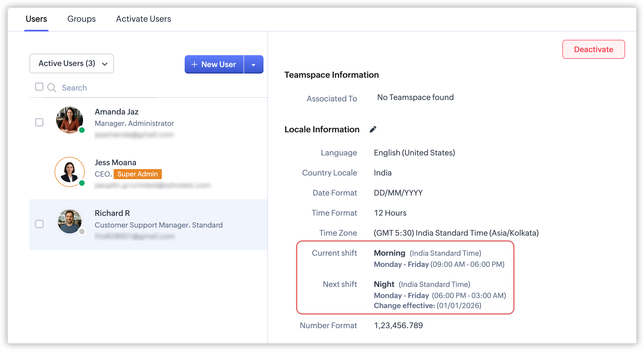
Task: Click the plus icon on New User button
Action: point(194,64)
